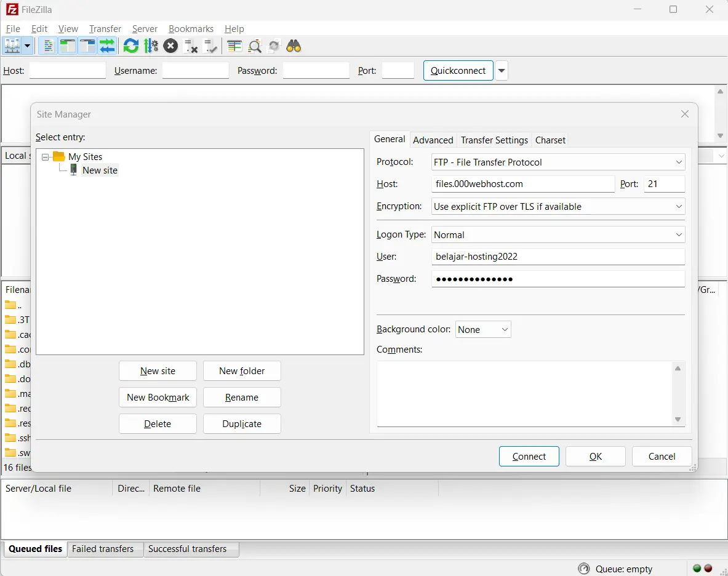
Task: Click the green Refresh icon
Action: (x=131, y=46)
